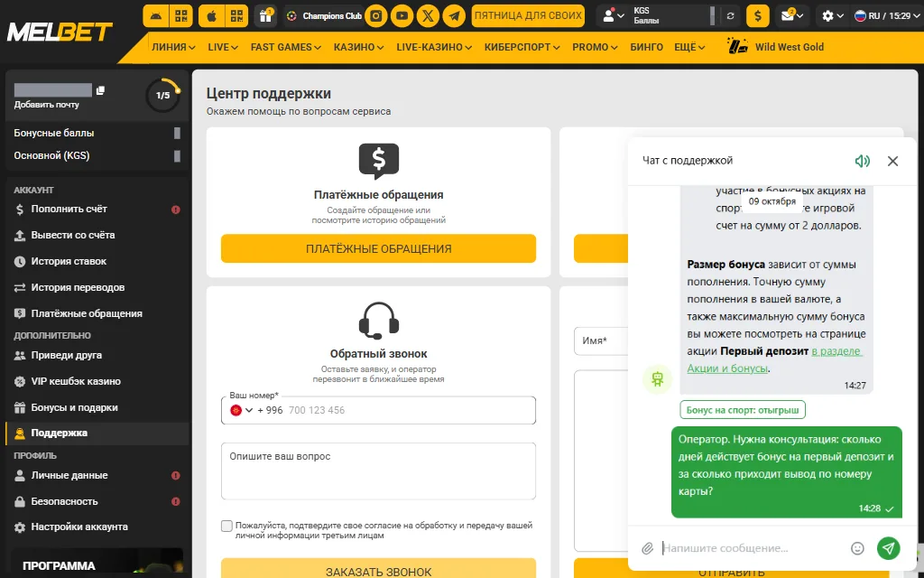
Task: Open the settings gear dropdown
Action: pyautogui.click(x=833, y=16)
